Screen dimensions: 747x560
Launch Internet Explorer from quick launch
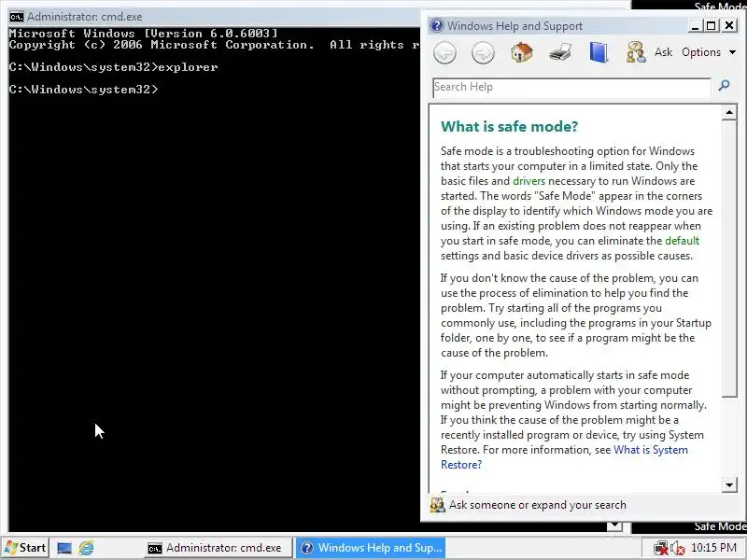click(x=86, y=548)
